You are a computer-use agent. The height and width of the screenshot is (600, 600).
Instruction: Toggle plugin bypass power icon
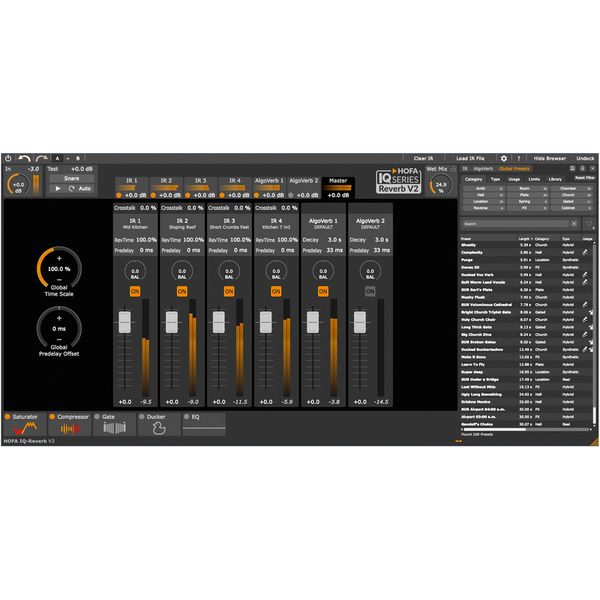8,158
